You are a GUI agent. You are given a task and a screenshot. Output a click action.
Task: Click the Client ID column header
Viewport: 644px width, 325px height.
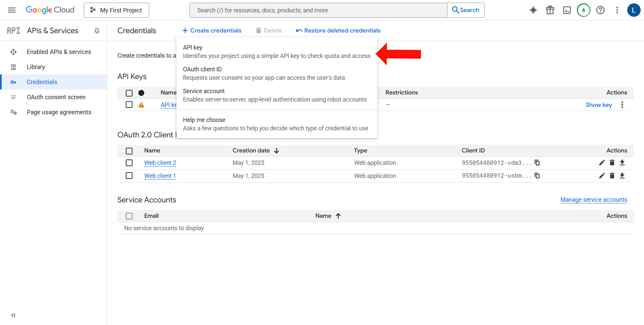pyautogui.click(x=473, y=150)
